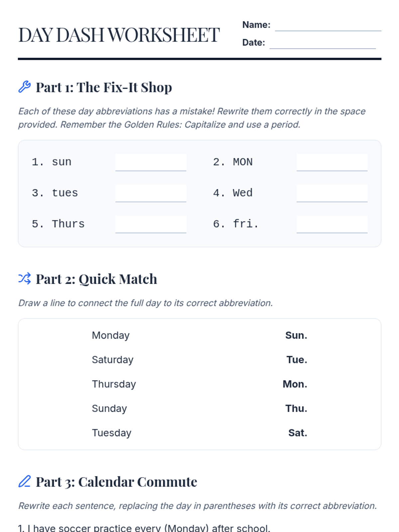
Task: Click Thursday in the matching list
Action: tap(114, 384)
